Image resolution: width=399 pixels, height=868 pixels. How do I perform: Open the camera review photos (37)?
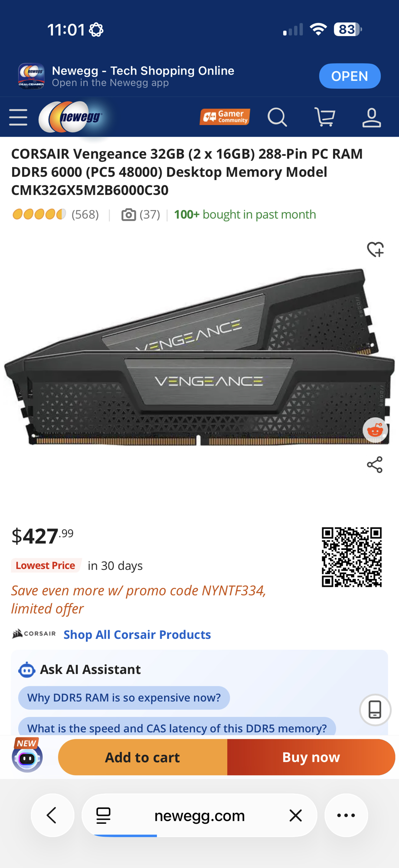click(x=141, y=214)
